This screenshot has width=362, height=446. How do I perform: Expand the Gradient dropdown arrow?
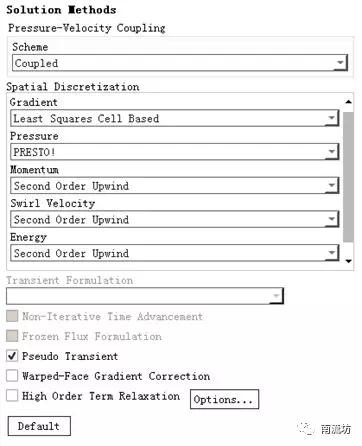(x=331, y=118)
